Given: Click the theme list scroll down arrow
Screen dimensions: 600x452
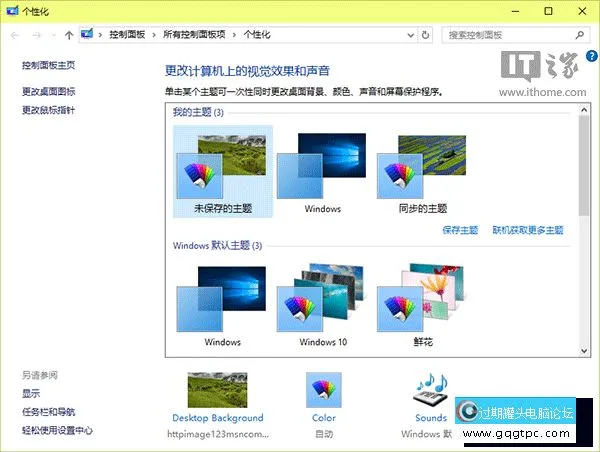Looking at the screenshot, I should [584, 350].
